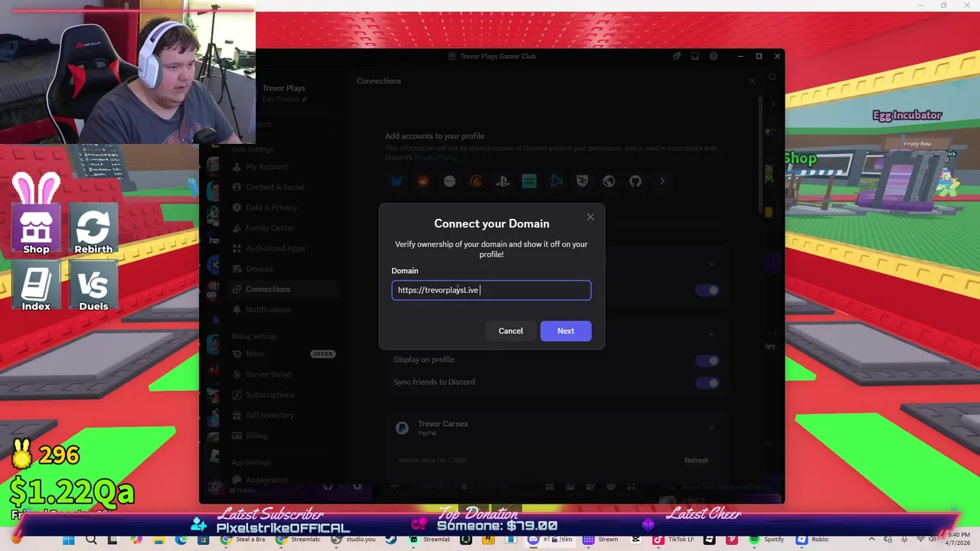The image size is (980, 551).
Task: Open My Account settings
Action: coord(283,167)
